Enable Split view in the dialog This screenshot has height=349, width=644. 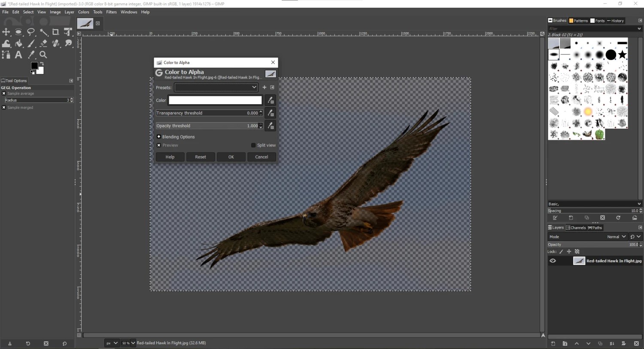coord(253,145)
